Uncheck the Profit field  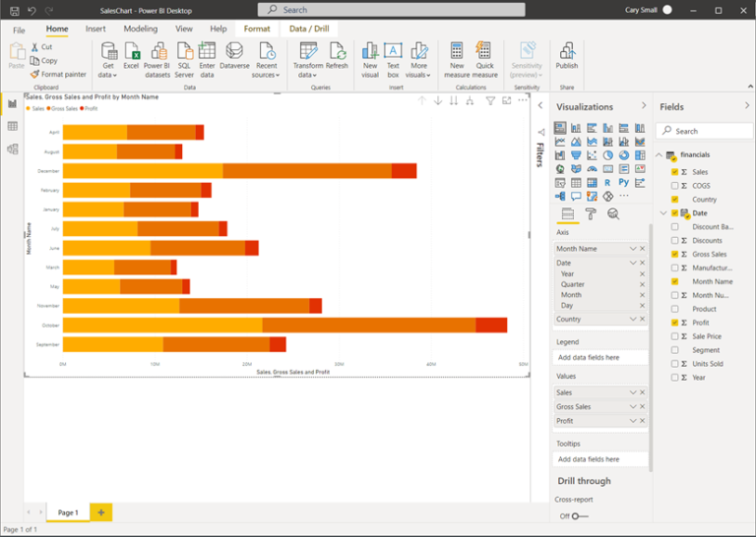(674, 323)
